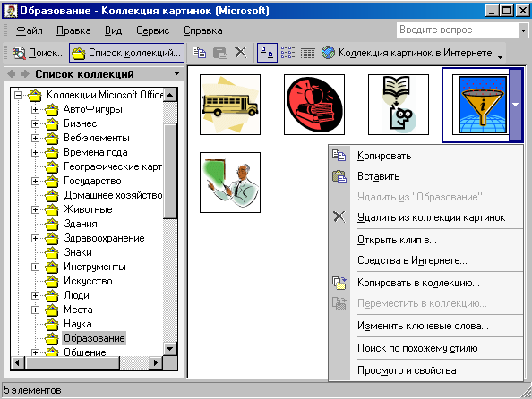This screenshot has height=399, width=532.
Task: Open the Вид menu
Action: [113, 30]
